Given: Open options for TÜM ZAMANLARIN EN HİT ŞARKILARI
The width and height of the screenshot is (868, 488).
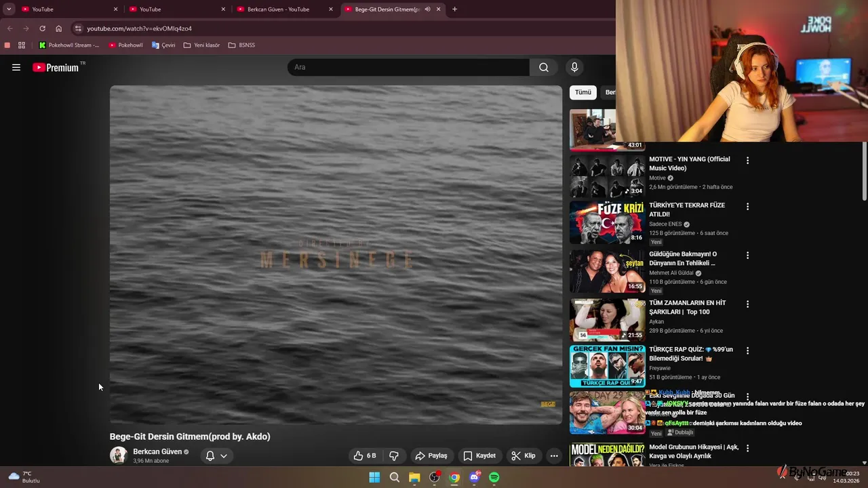Looking at the screenshot, I should tap(747, 304).
